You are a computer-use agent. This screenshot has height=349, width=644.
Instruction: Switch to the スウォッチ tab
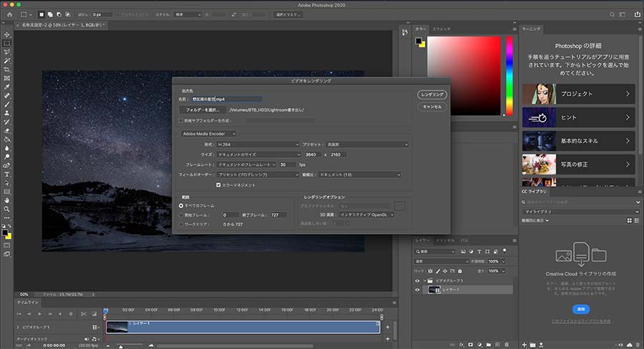442,29
